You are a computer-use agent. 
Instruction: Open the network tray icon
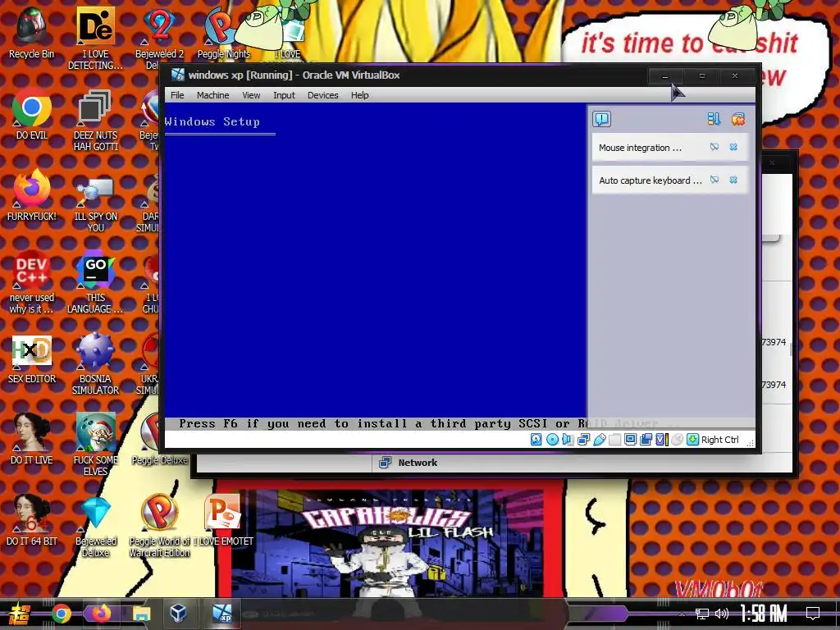click(x=701, y=614)
